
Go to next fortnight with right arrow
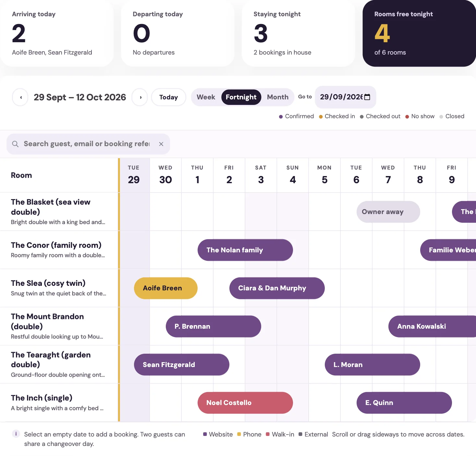(x=140, y=97)
